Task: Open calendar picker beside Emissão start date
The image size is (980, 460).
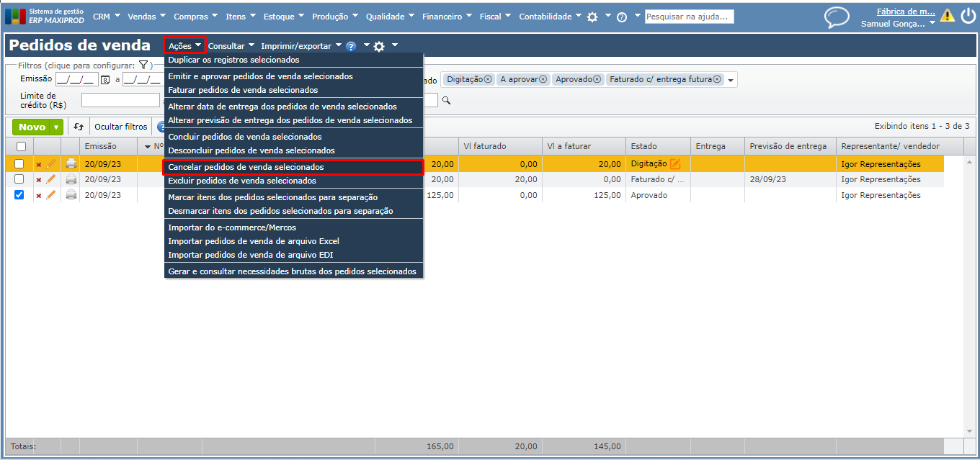Action: [x=105, y=80]
